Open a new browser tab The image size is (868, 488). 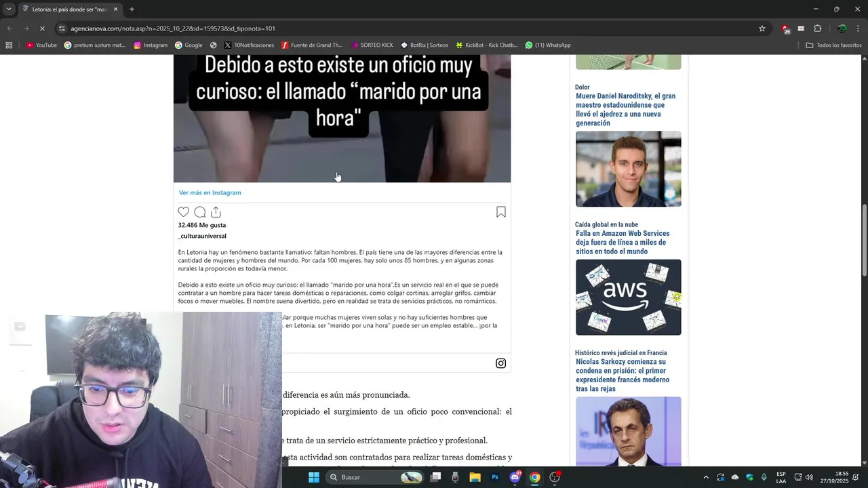(x=132, y=9)
